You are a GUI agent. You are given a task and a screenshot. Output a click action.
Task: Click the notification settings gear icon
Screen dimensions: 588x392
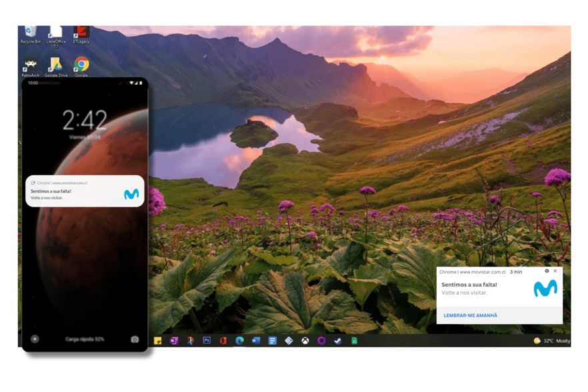coord(547,271)
